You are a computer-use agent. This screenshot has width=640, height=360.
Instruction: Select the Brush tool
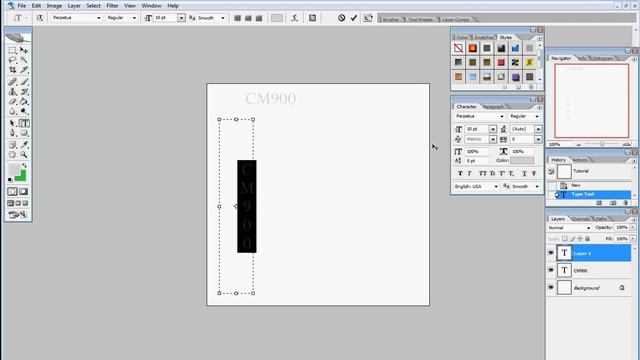[x=24, y=82]
